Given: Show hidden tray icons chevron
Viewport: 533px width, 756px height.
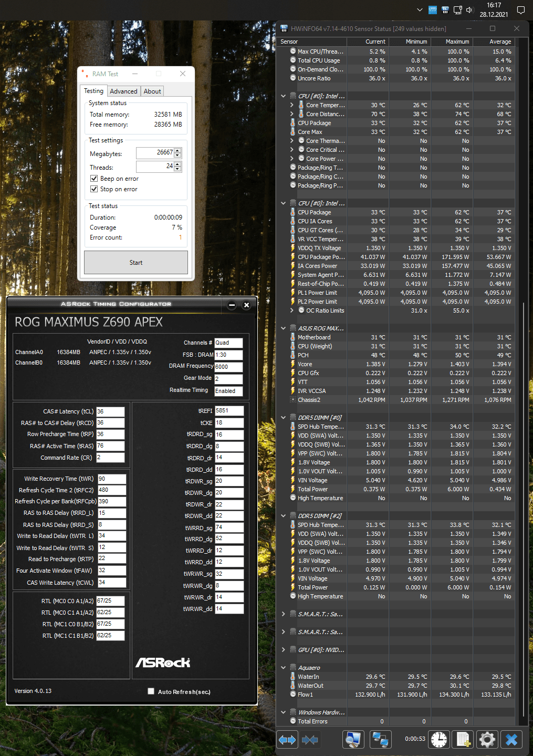Looking at the screenshot, I should (x=420, y=10).
